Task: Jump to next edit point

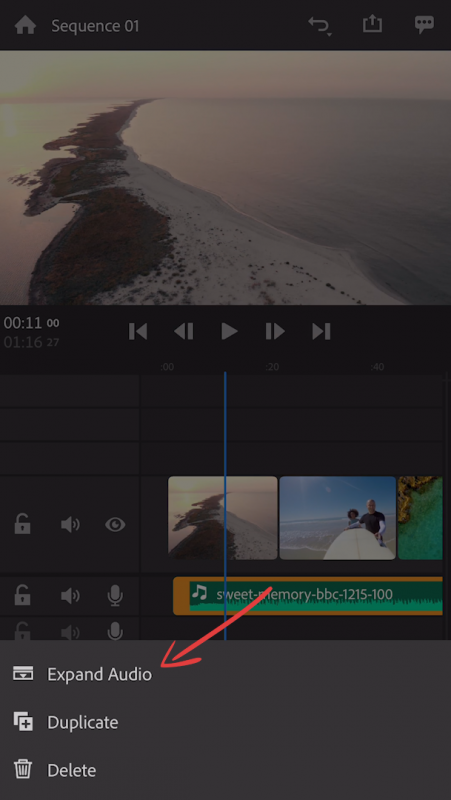Action: tap(321, 332)
